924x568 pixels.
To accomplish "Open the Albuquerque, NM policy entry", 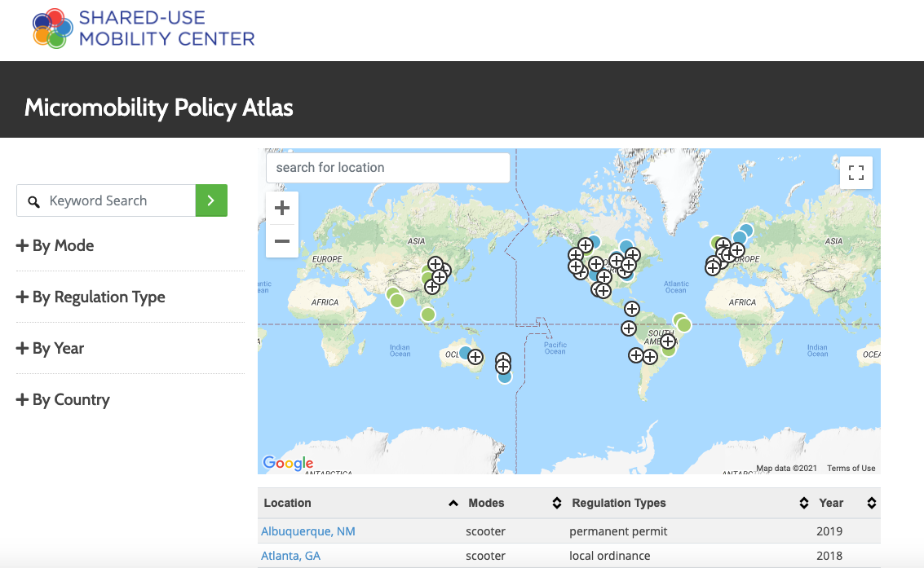I will [308, 531].
